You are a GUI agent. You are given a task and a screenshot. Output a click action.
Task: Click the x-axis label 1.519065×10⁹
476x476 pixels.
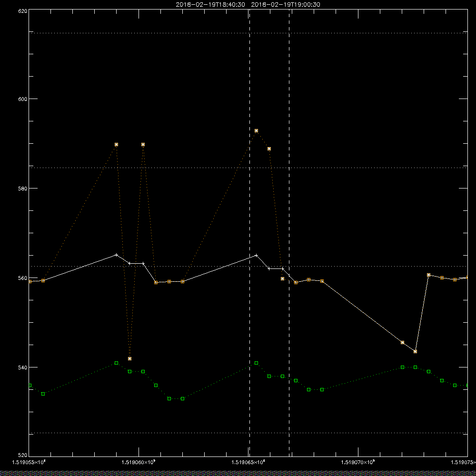pyautogui.click(x=248, y=462)
